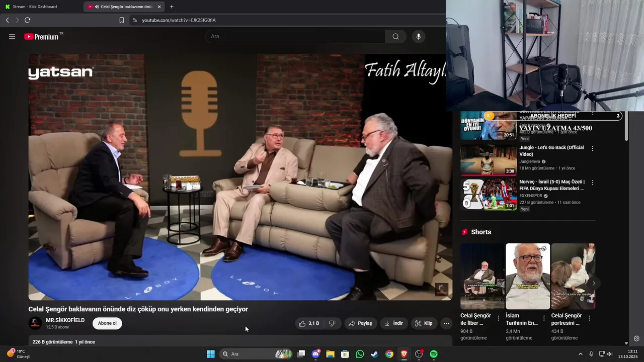Open options menu for Norveç - İsrail video
644x362 pixels.
pos(593,183)
